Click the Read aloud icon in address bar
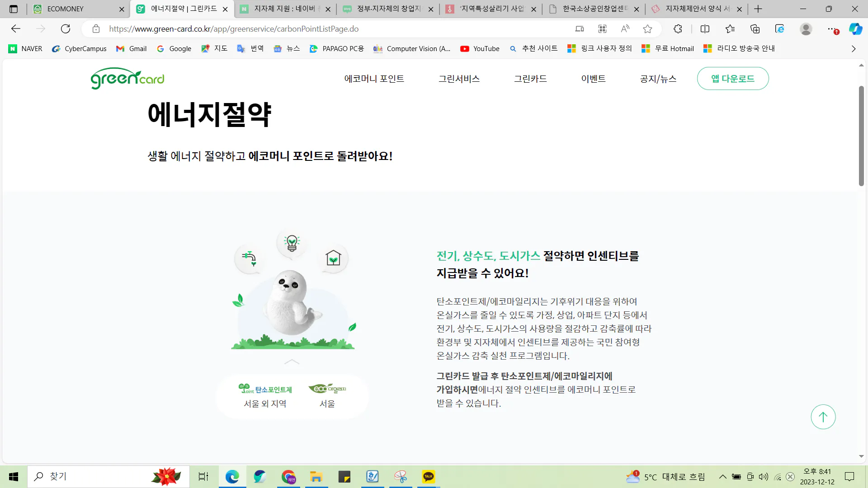The height and width of the screenshot is (488, 868). tap(625, 29)
